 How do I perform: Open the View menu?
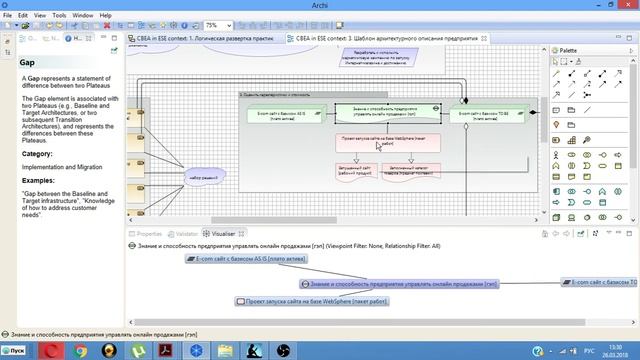click(40, 16)
